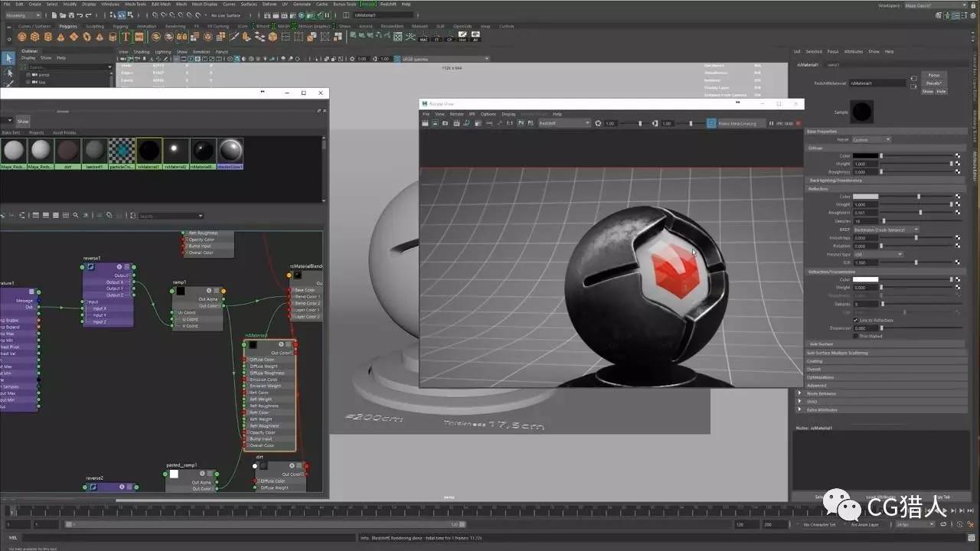The height and width of the screenshot is (551, 980).
Task: Open the Mesh Tools menu
Action: tap(135, 4)
